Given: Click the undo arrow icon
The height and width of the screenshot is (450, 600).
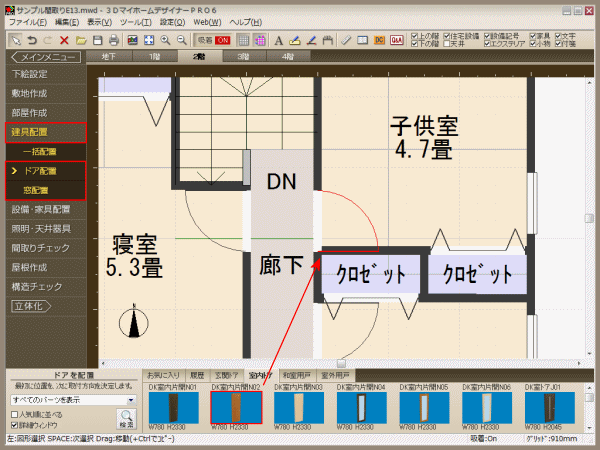Looking at the screenshot, I should click(x=31, y=40).
